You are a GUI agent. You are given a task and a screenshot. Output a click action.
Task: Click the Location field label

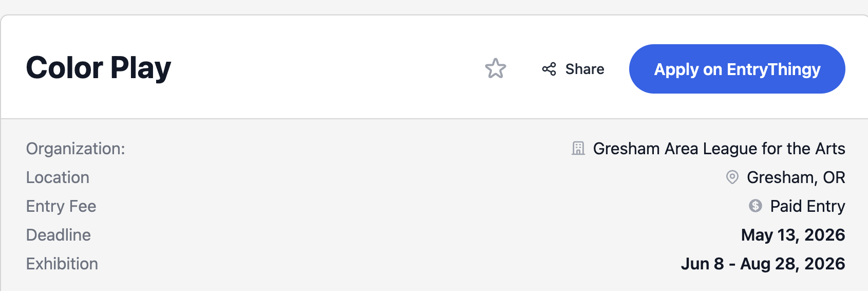58,177
